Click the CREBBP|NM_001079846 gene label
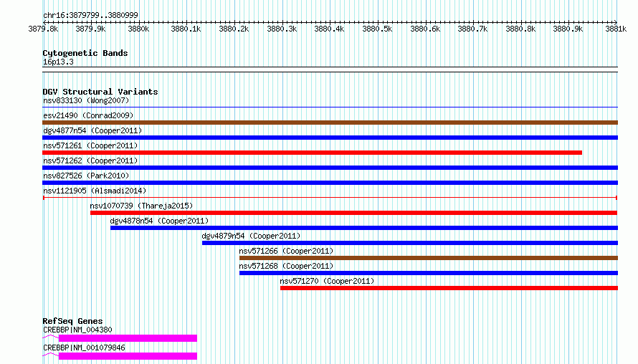This screenshot has width=638, height=364. [x=84, y=348]
